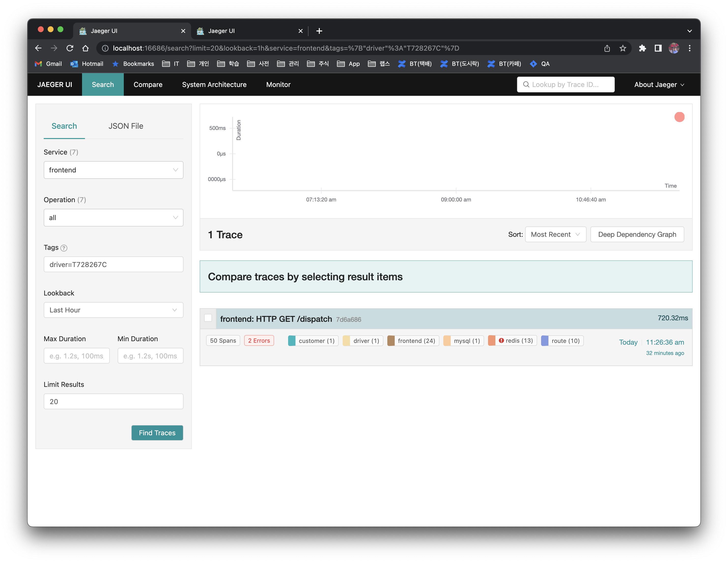Click the browser reload icon
The width and height of the screenshot is (728, 563).
point(70,48)
